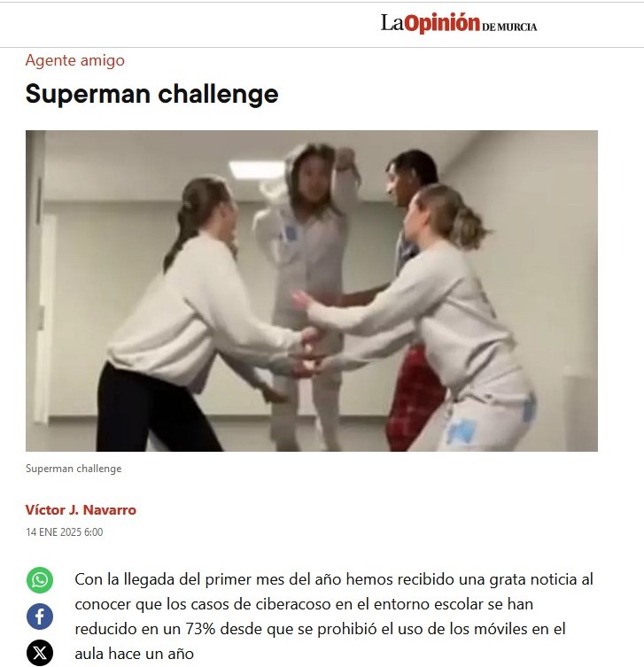
Task: Click the DE MURCIA text in header
Action: pos(509,27)
